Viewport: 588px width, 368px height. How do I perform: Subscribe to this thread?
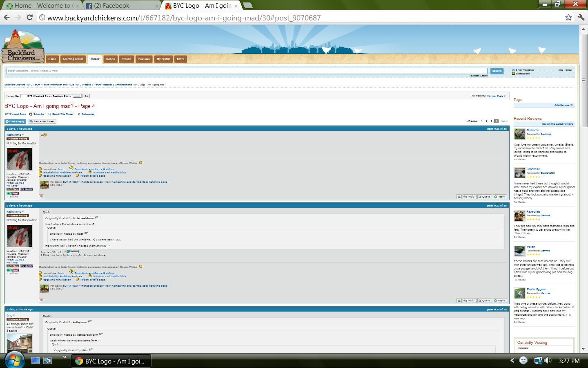pos(38,114)
